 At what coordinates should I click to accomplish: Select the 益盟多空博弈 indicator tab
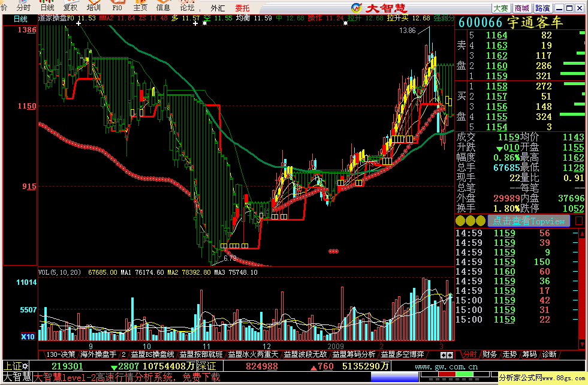(x=402, y=354)
